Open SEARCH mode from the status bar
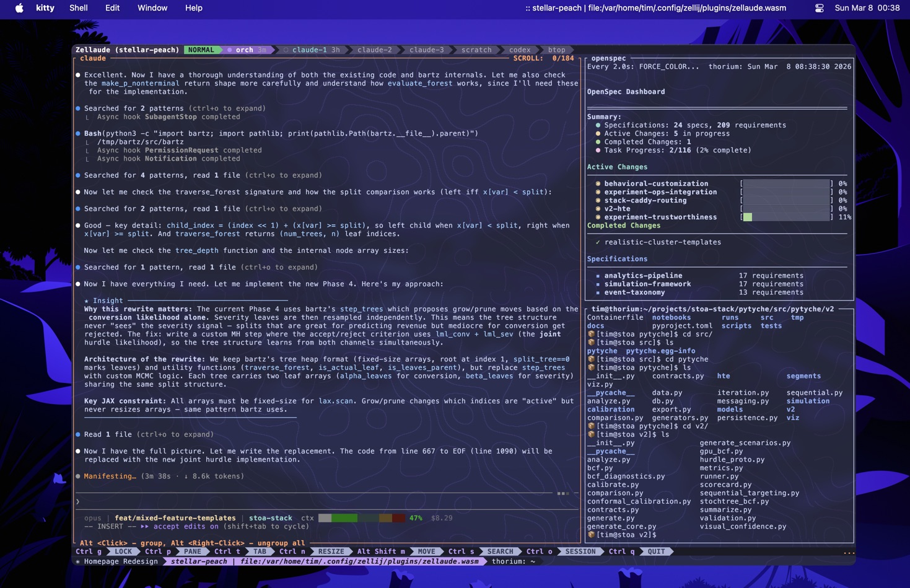Viewport: 910px width, 588px height. [x=499, y=551]
